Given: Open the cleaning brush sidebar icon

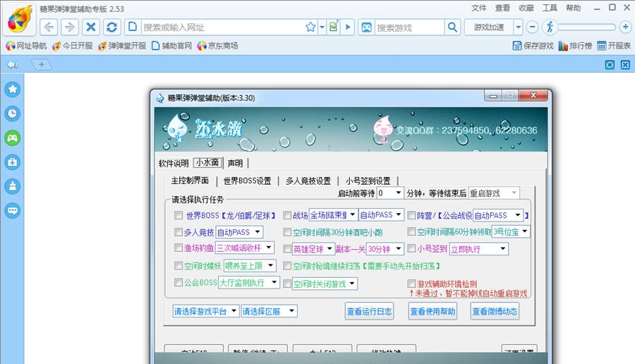Looking at the screenshot, I should [13, 186].
